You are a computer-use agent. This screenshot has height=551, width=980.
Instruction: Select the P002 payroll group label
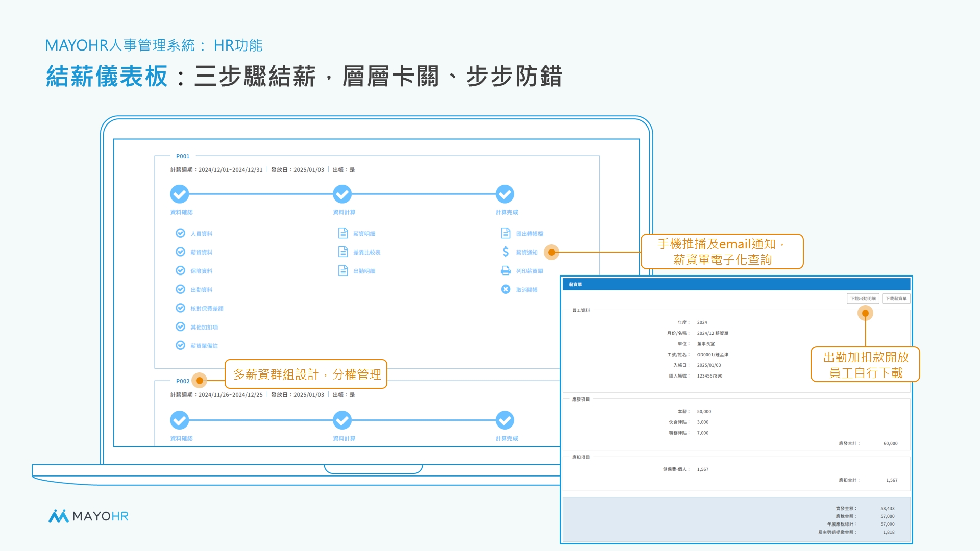[183, 381]
